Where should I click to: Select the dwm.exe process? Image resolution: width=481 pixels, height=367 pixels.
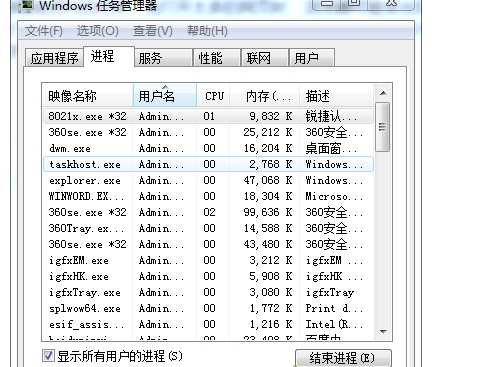tap(208, 148)
